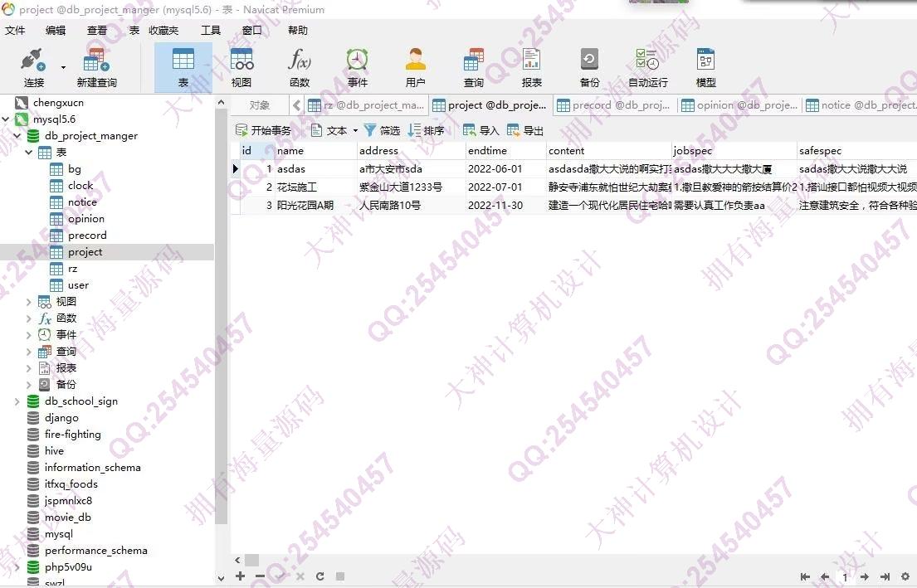Viewport: 917px width, 588px height.
Task: Open the 用户 users toolbar icon
Action: click(x=415, y=67)
